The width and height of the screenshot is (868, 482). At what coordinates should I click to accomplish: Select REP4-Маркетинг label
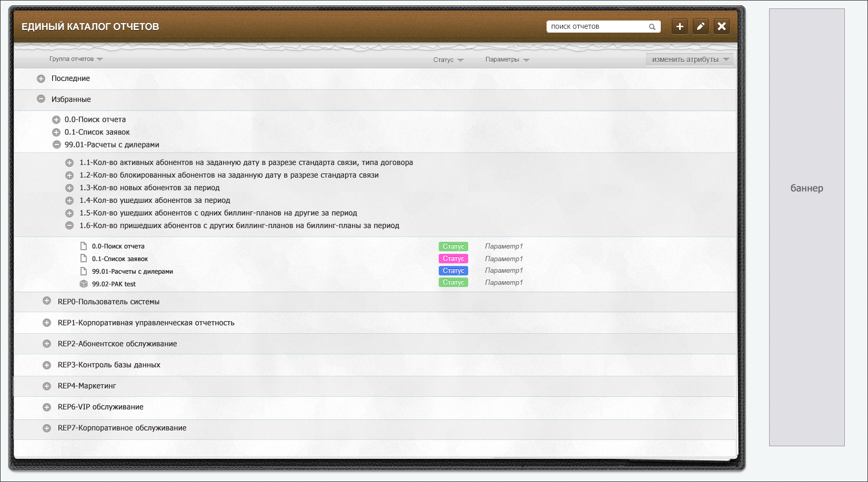(87, 386)
